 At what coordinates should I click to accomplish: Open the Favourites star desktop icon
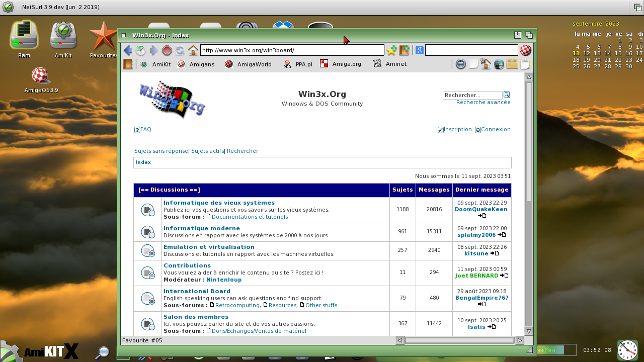pos(103,39)
